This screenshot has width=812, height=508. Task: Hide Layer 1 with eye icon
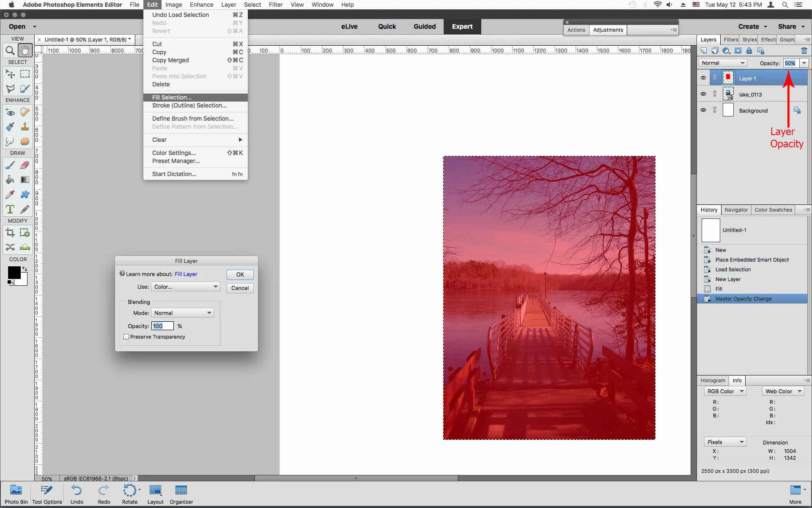coord(703,78)
